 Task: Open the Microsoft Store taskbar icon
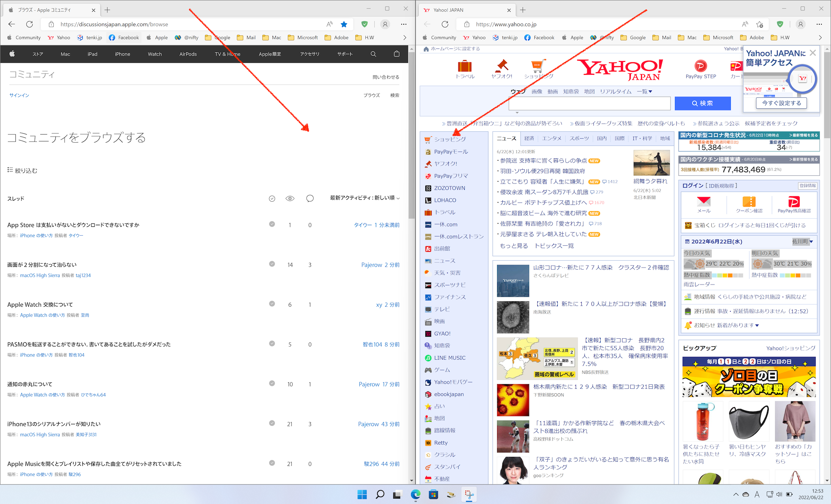tap(433, 494)
